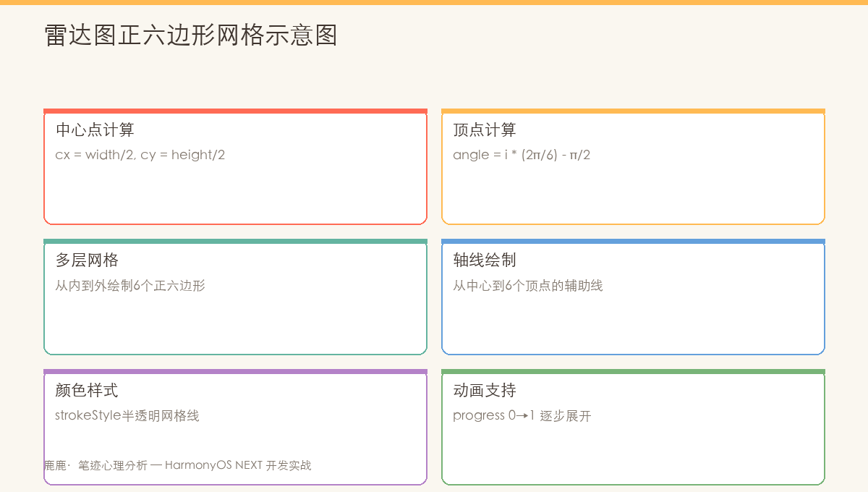Click the footer text 笔迹心理分析 — HarmonyOS NEXT 开发实战

tap(195, 465)
